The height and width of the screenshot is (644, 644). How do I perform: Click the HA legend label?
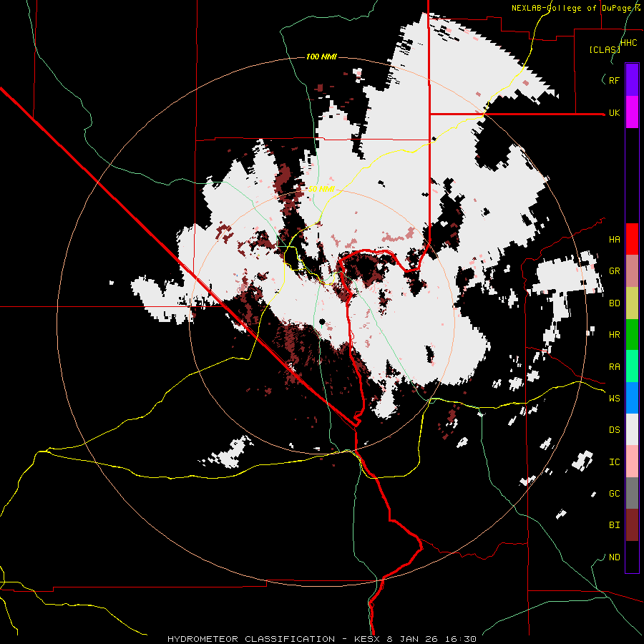614,240
